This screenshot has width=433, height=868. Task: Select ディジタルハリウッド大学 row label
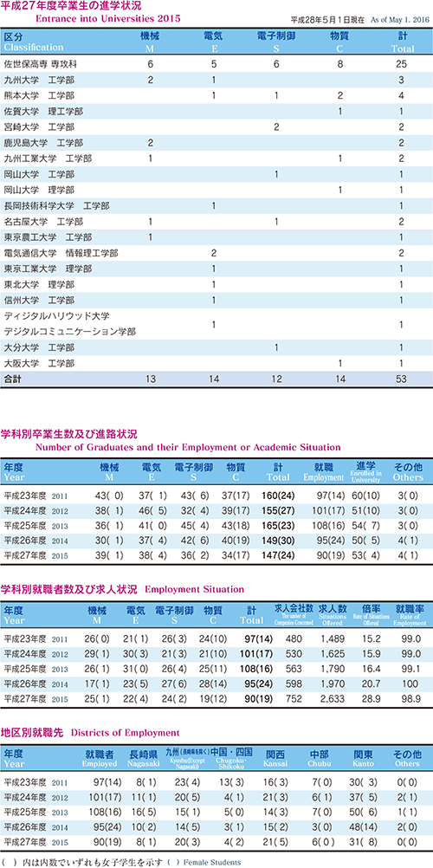(56, 316)
